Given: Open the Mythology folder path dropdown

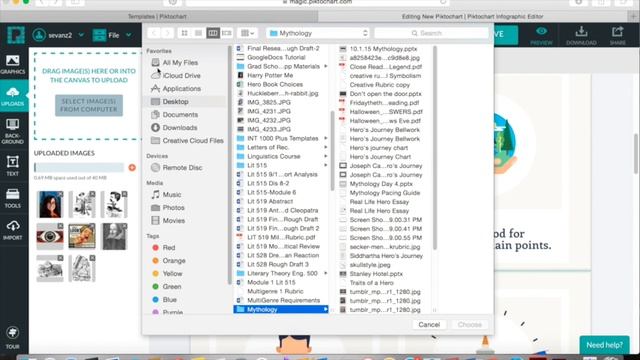Looking at the screenshot, I should coord(318,33).
